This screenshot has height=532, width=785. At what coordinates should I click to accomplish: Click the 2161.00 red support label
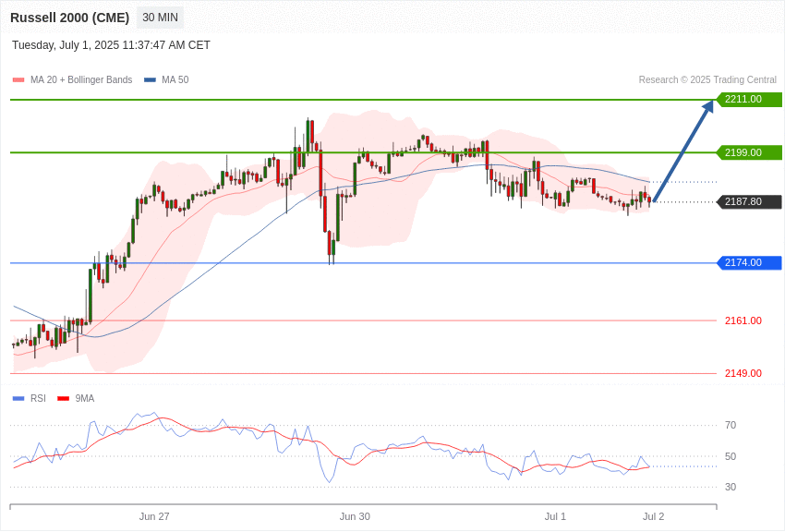click(x=743, y=320)
